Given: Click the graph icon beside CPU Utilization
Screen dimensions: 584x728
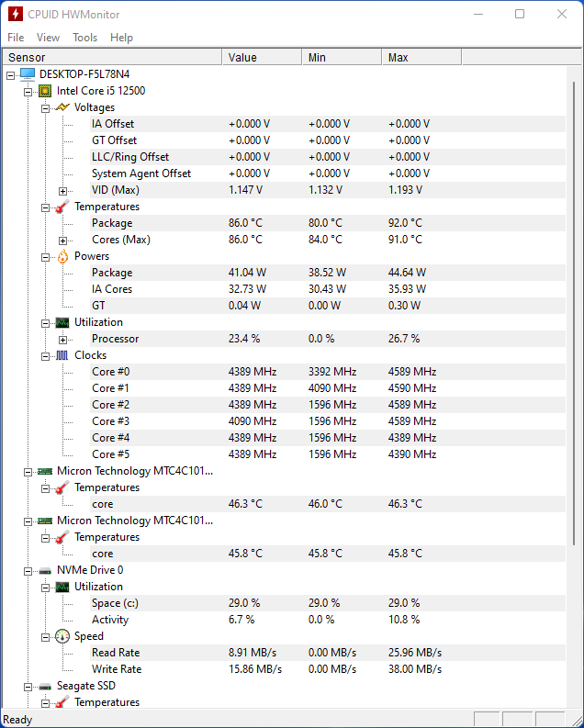Looking at the screenshot, I should (62, 322).
